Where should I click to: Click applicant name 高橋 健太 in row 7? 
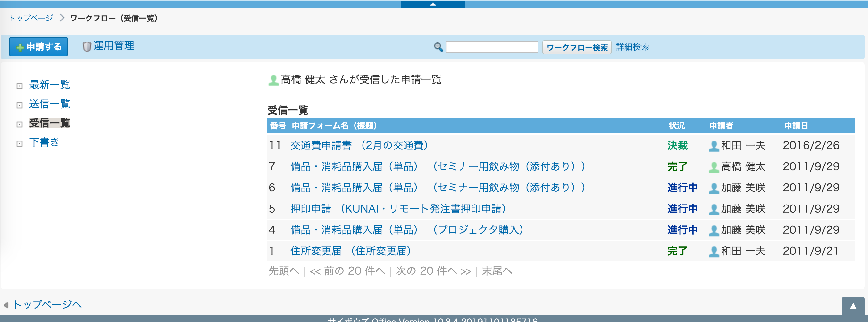743,166
